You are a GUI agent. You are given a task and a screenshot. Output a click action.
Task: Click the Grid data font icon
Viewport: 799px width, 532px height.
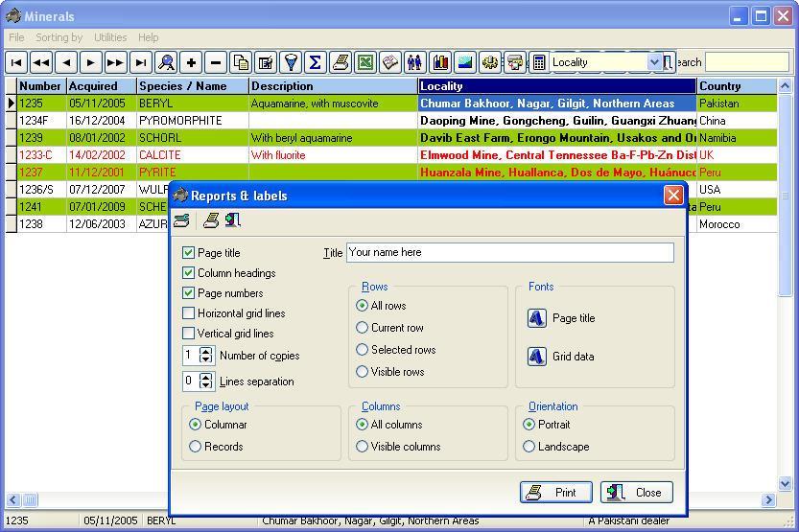coord(537,357)
